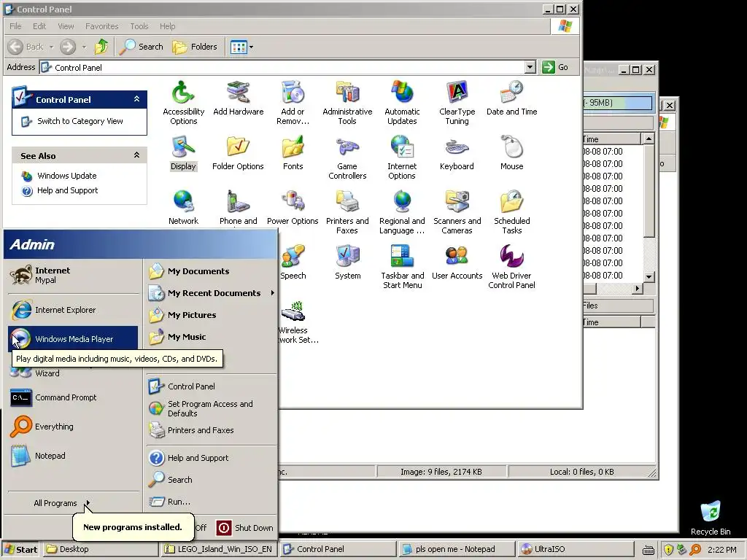Expand My Recent Documents submenu
The image size is (747, 560).
tap(212, 293)
